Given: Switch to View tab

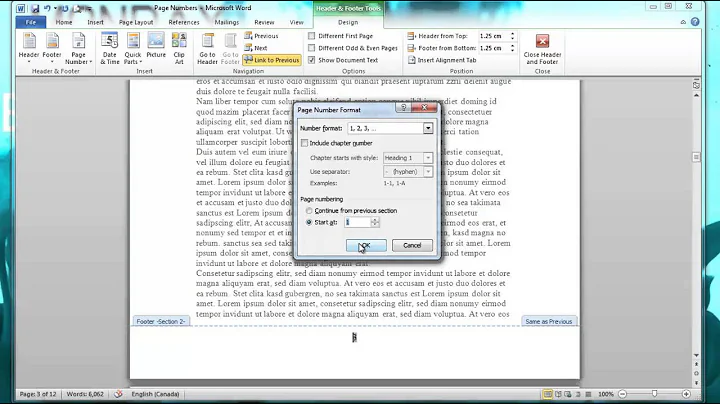Looking at the screenshot, I should (296, 22).
